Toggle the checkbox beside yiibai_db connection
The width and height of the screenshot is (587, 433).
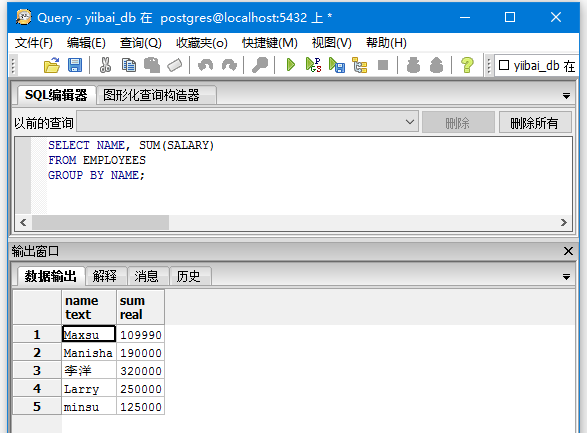point(504,65)
